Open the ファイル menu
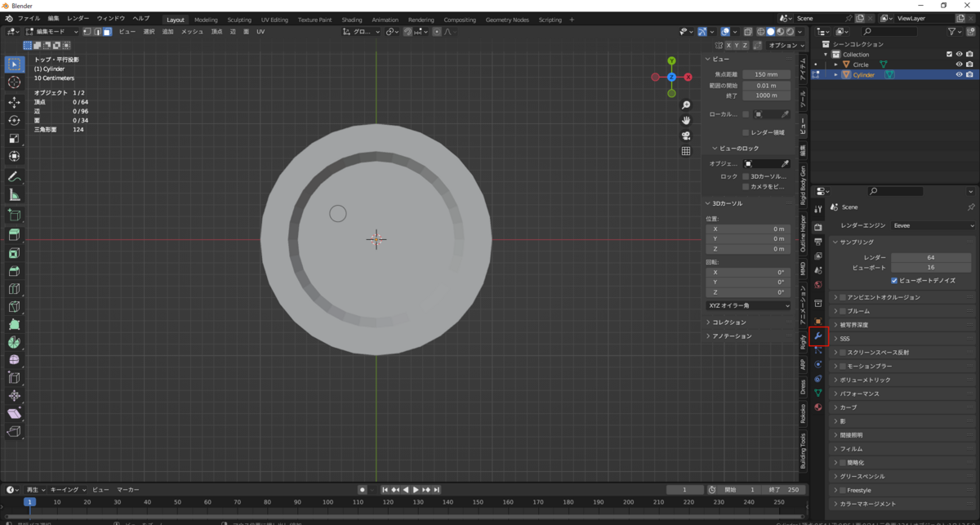Screen dimensions: 980x525 (29, 18)
